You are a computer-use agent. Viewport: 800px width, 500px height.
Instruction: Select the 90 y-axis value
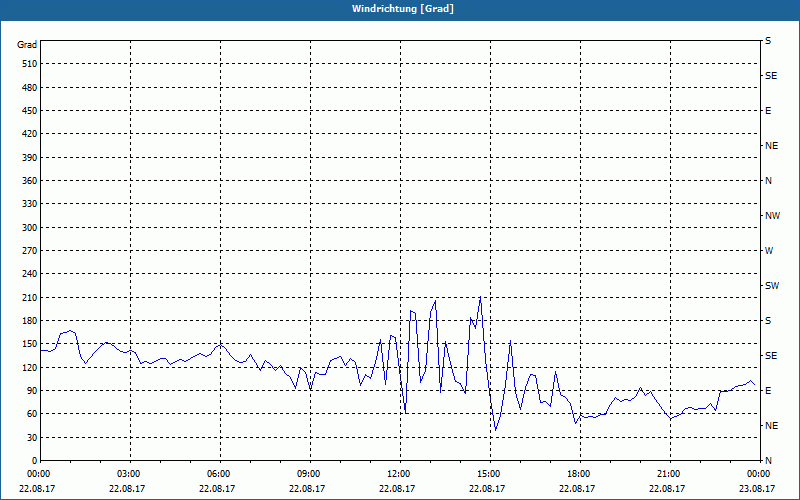(32, 391)
